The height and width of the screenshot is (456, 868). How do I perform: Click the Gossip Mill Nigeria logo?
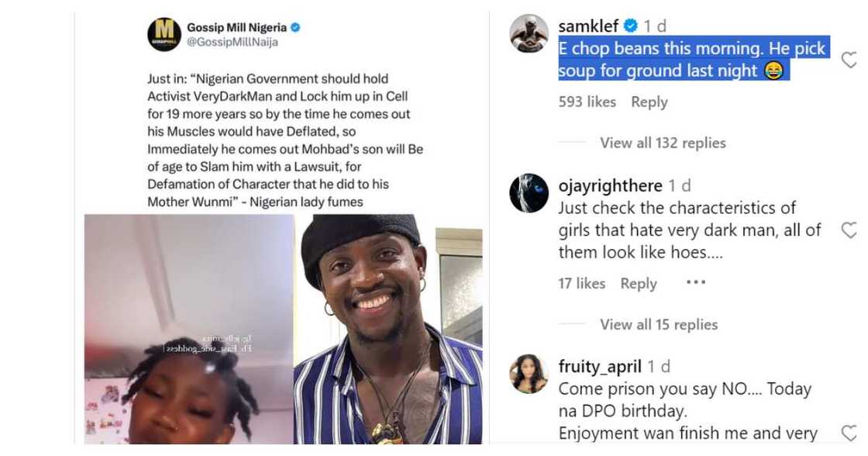click(x=164, y=35)
